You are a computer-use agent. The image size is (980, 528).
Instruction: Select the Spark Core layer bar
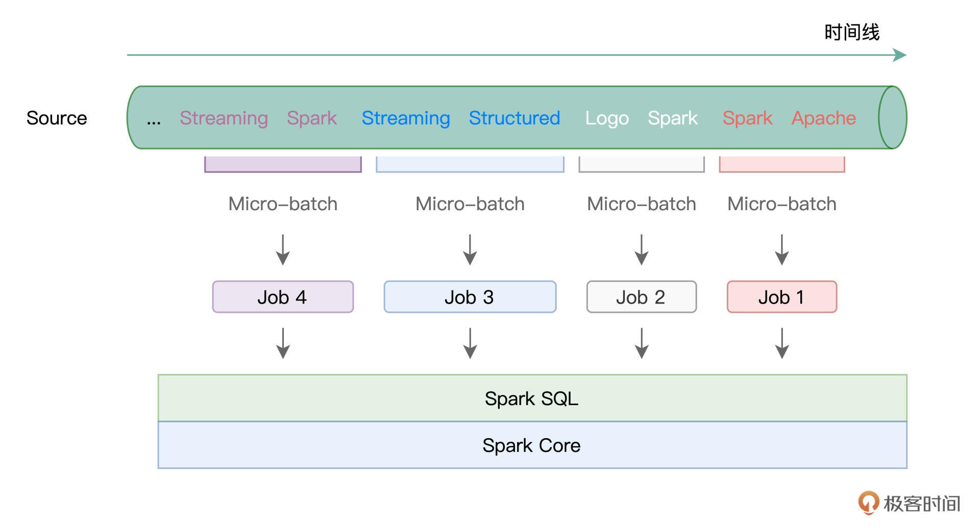click(x=532, y=445)
